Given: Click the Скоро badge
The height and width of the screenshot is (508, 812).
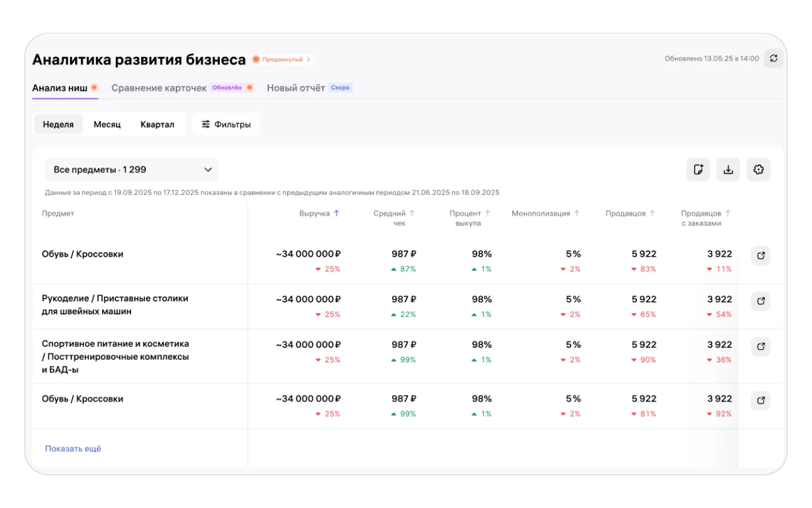Looking at the screenshot, I should coord(340,88).
